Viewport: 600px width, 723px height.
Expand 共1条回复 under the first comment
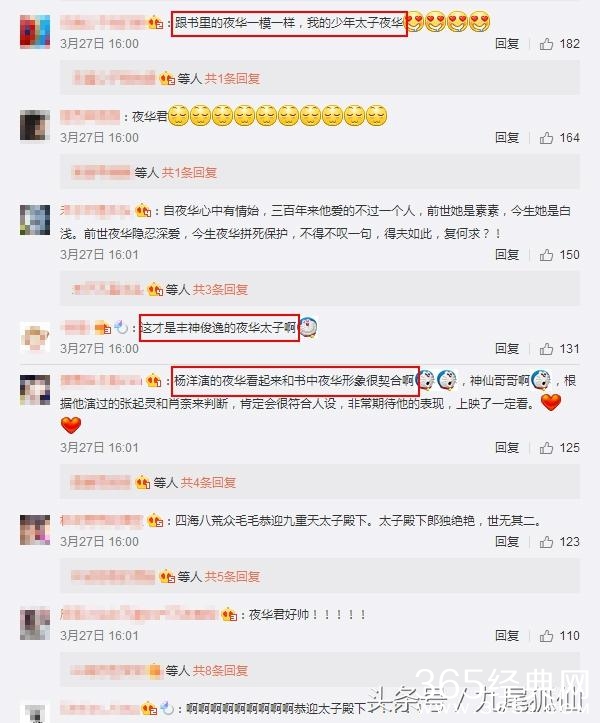[x=232, y=79]
